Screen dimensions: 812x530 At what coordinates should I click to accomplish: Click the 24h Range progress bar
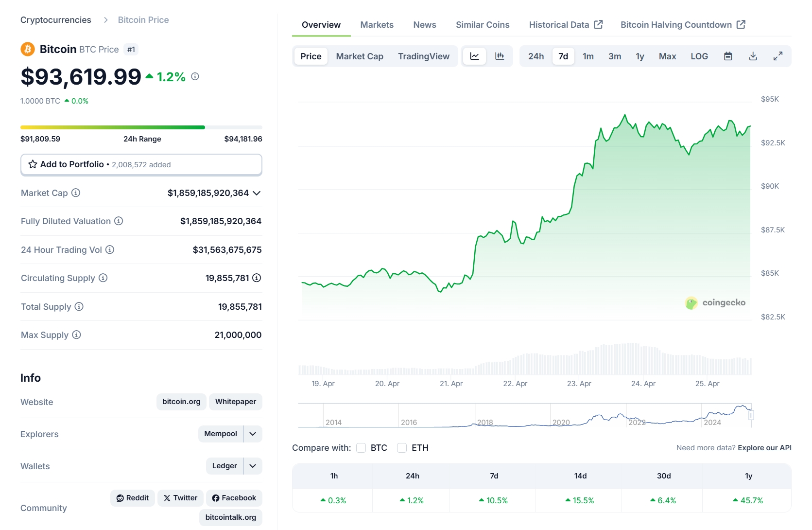141,127
